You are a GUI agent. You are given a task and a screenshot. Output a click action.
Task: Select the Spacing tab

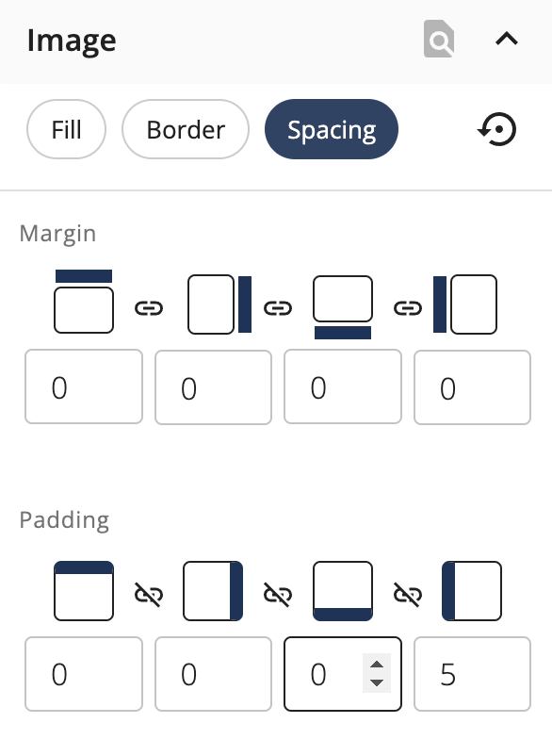pos(332,129)
